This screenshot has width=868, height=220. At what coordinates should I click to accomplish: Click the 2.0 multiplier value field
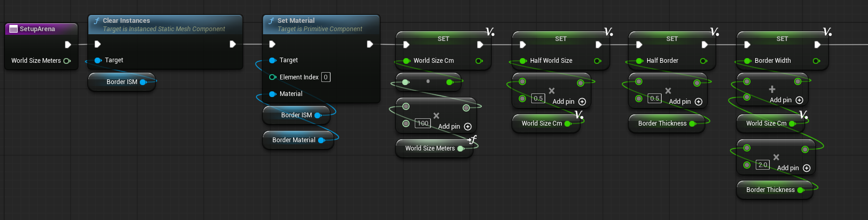762,165
